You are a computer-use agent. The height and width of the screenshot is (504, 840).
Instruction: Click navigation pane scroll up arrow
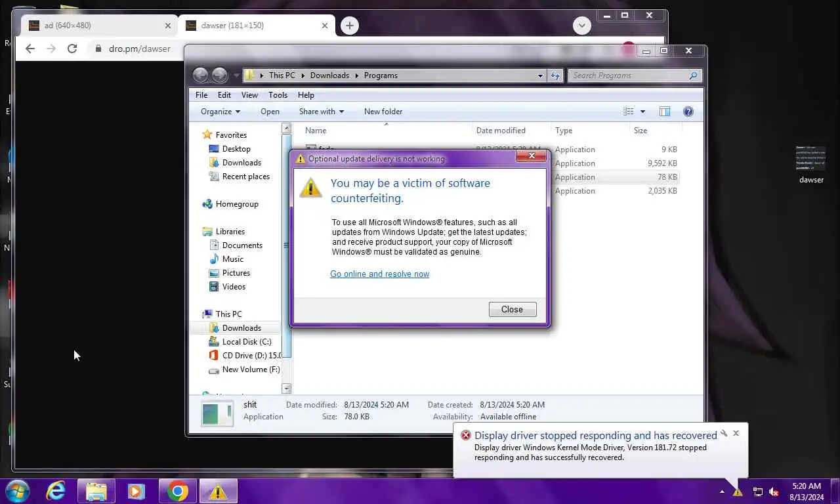[286, 129]
